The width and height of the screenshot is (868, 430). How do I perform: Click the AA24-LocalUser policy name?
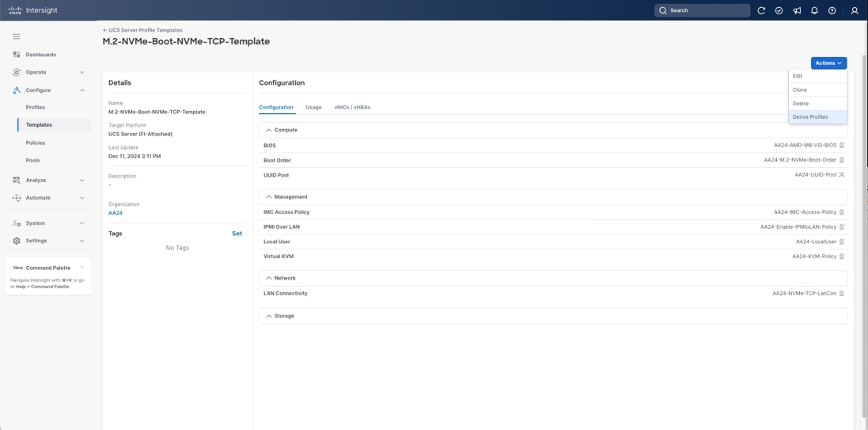coord(816,242)
